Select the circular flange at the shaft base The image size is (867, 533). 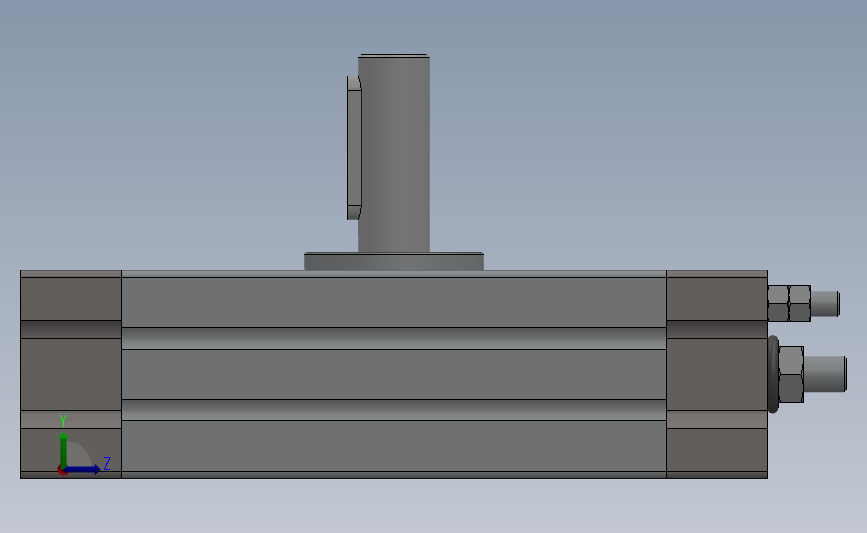tap(394, 262)
